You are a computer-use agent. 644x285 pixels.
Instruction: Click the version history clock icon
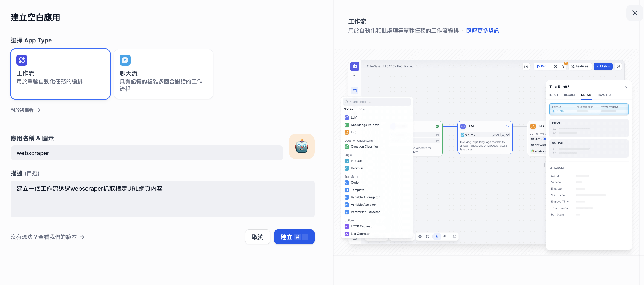(x=618, y=66)
